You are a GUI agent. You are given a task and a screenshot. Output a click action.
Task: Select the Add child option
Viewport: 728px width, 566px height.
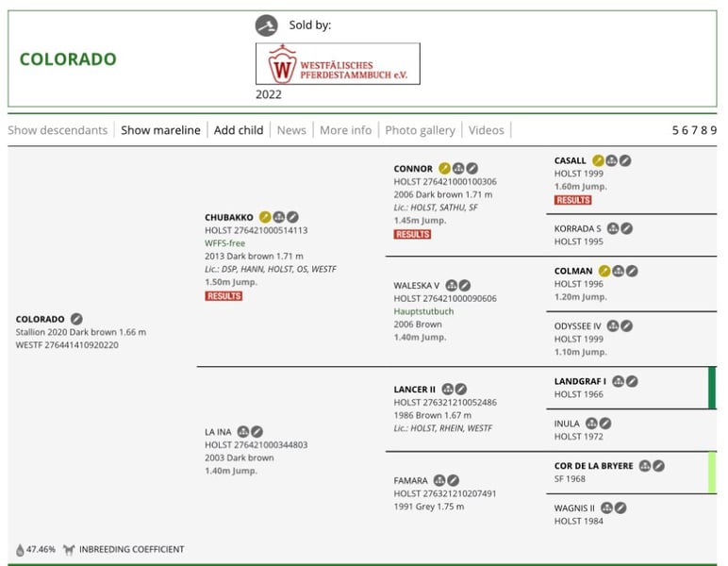click(x=239, y=130)
